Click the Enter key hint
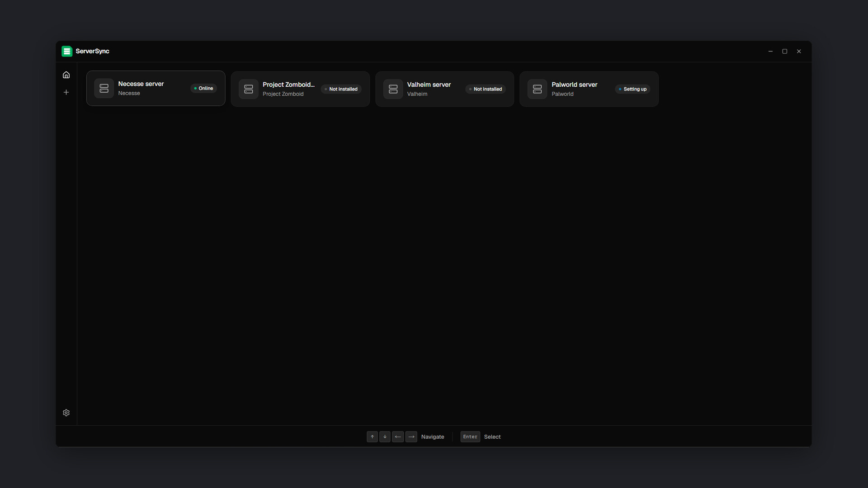This screenshot has width=868, height=488. 470,437
